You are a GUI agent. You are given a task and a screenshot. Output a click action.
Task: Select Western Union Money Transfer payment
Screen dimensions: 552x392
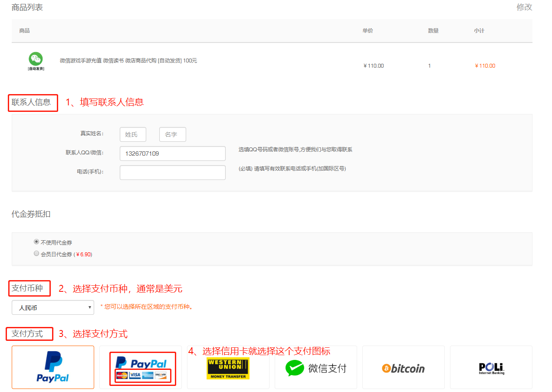point(228,367)
